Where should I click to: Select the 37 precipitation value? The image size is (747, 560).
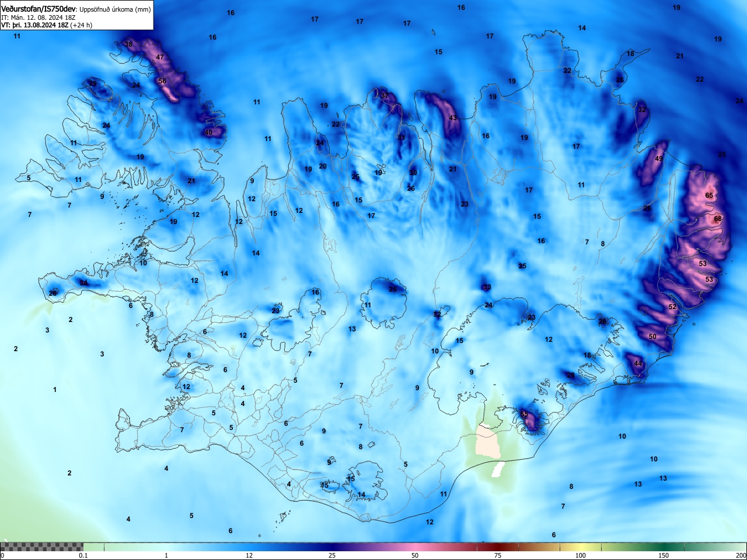point(384,96)
